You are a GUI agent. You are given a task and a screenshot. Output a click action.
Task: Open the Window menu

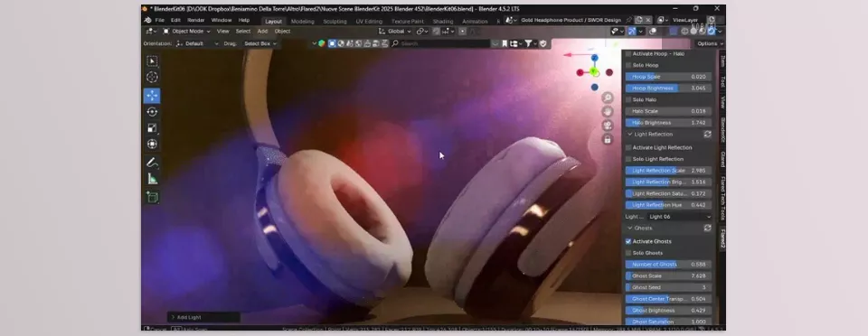(222, 21)
